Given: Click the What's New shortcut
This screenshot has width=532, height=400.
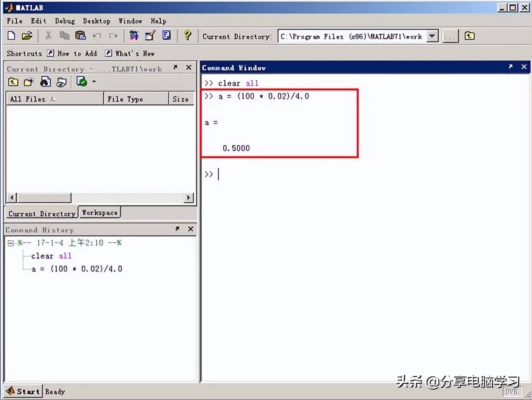Looking at the screenshot, I should coord(130,53).
